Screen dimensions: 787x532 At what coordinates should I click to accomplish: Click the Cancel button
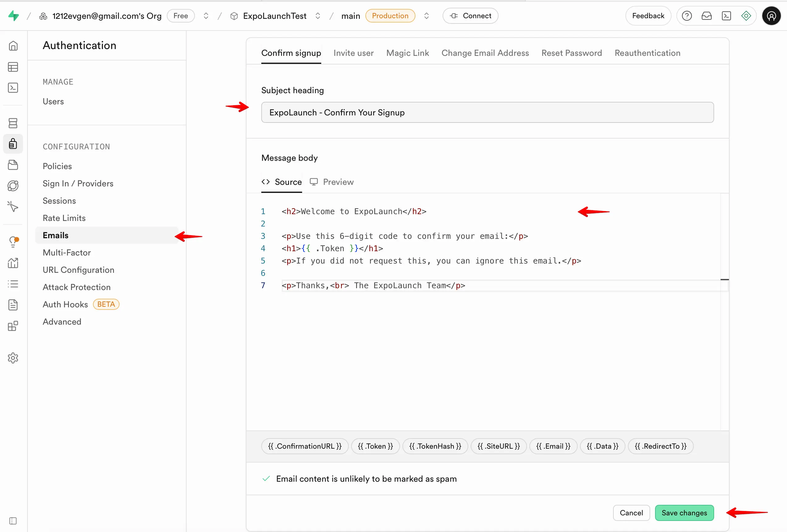631,513
